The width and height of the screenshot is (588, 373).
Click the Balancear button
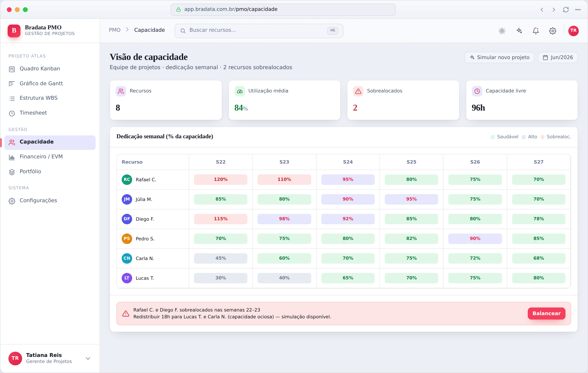click(x=546, y=313)
